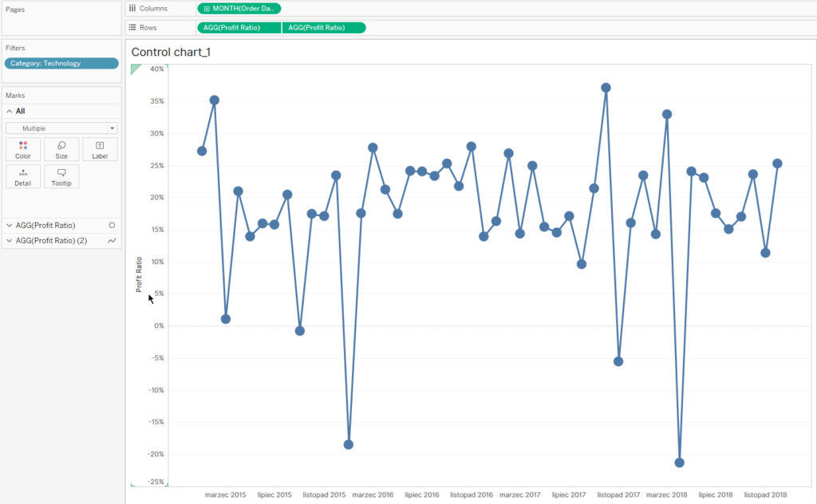
Task: Click the lipiec 2018 axis label
Action: [716, 494]
